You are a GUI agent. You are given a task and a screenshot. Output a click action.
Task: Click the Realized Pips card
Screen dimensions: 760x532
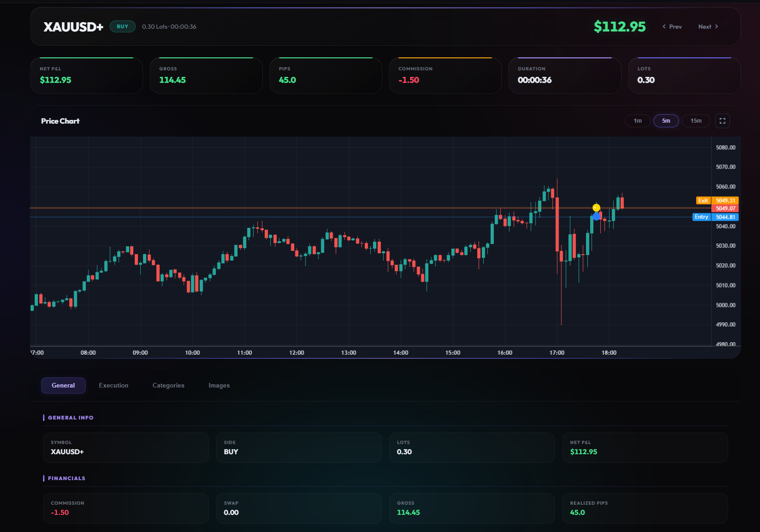(x=645, y=508)
